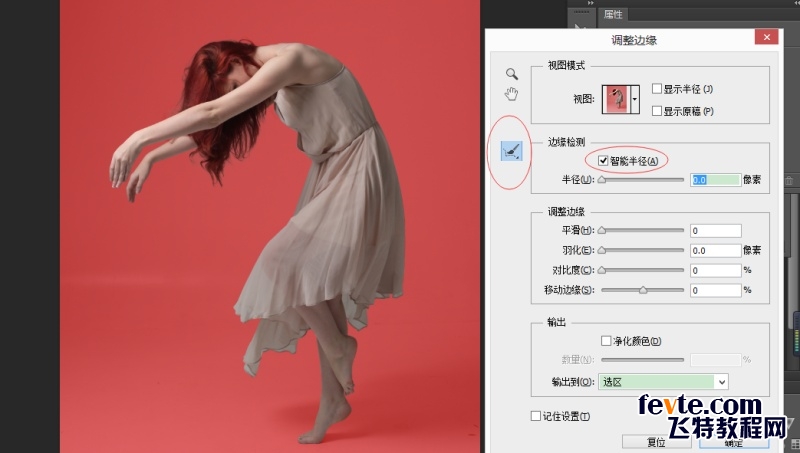Click the 平滑 value input field

click(715, 231)
